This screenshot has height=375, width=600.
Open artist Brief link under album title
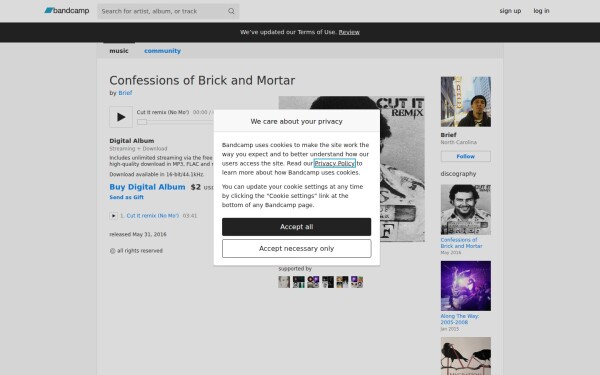(x=125, y=93)
